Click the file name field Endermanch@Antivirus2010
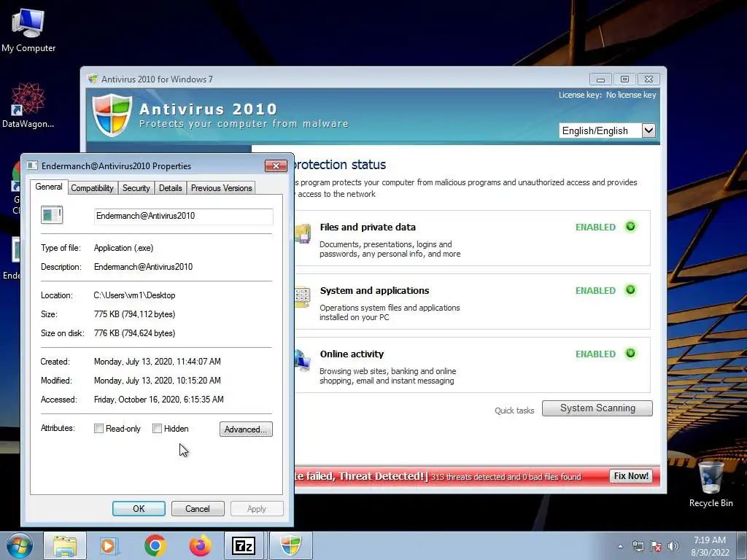747x560 pixels. pyautogui.click(x=183, y=216)
